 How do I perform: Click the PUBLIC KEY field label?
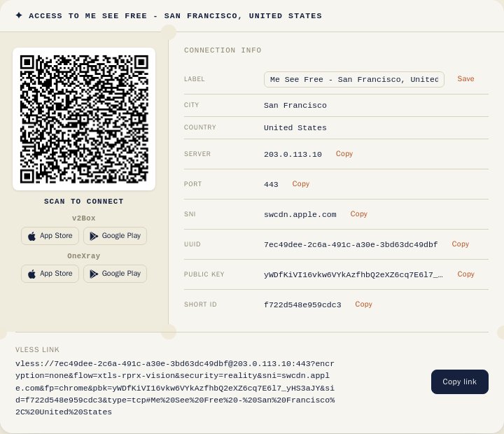click(x=204, y=274)
